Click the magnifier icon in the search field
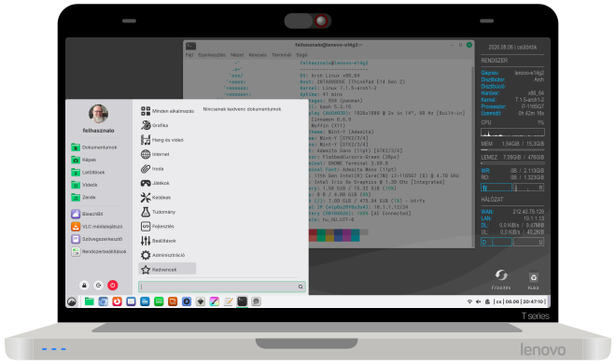This screenshot has height=364, width=616. point(301,287)
